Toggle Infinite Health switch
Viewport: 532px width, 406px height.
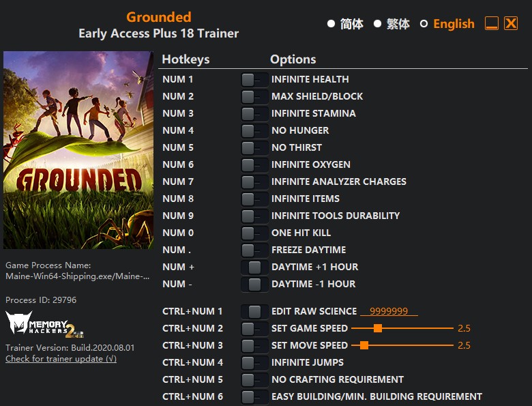(254, 80)
